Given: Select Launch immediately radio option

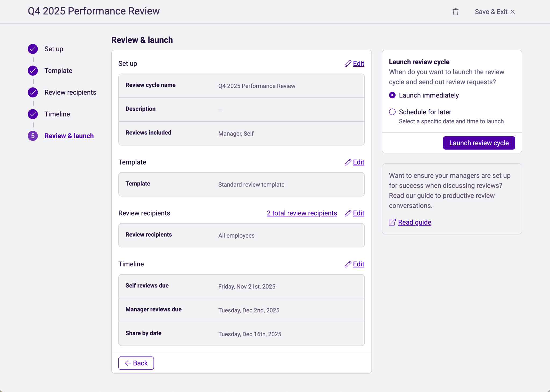Looking at the screenshot, I should 392,95.
